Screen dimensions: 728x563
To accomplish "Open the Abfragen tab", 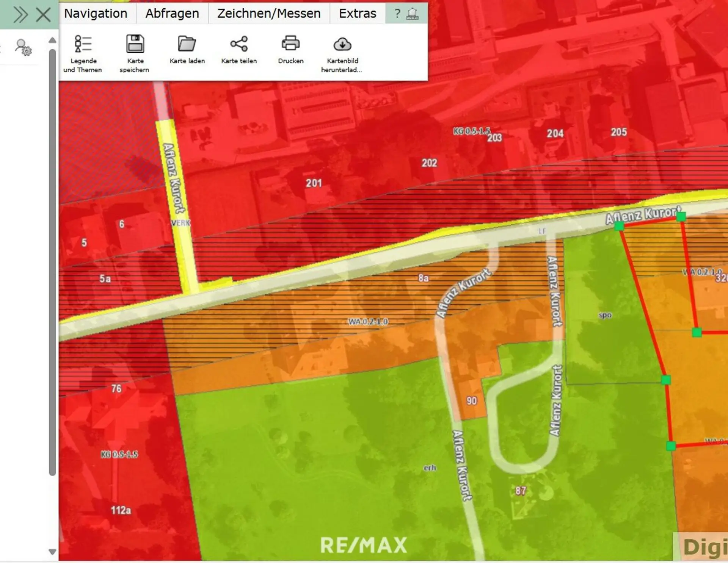I will click(172, 14).
